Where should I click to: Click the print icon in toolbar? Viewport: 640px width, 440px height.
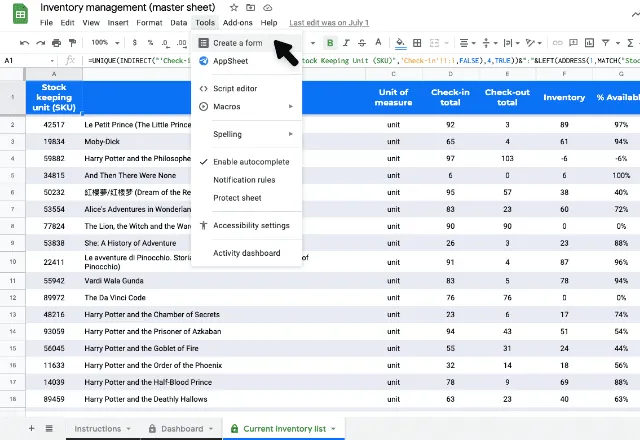coord(56,43)
